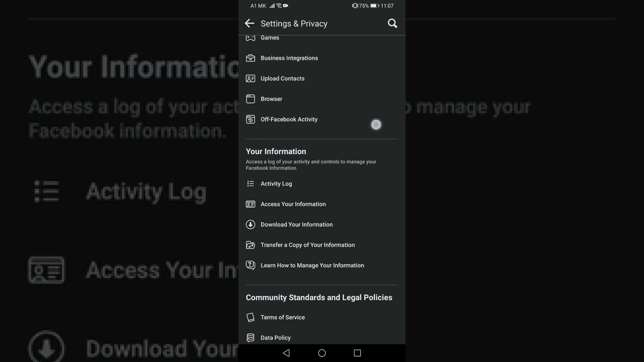644x362 pixels.
Task: Tap the Off-Facebook Activity clock icon
Action: (x=251, y=120)
